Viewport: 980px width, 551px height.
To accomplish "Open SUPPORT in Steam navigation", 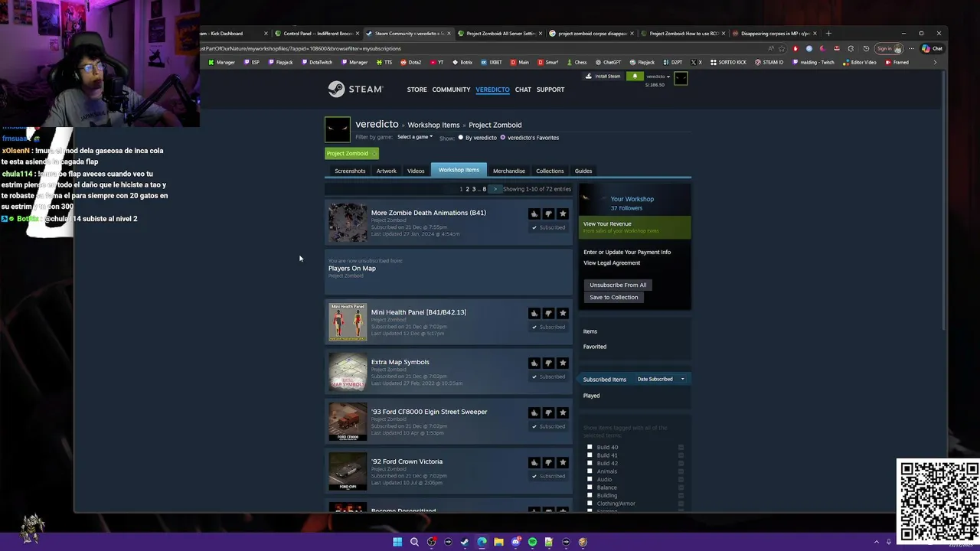I will click(x=550, y=90).
